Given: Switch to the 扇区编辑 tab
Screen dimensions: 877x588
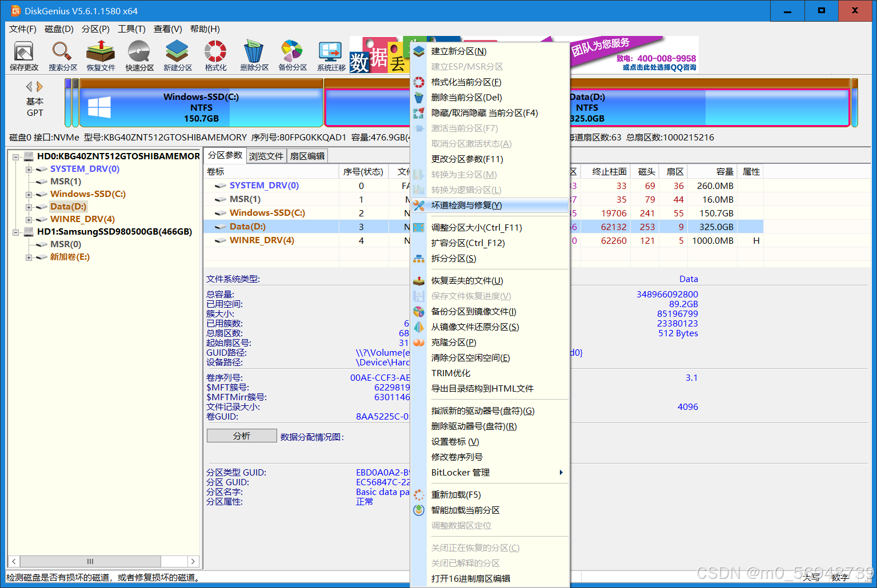Looking at the screenshot, I should pyautogui.click(x=307, y=156).
